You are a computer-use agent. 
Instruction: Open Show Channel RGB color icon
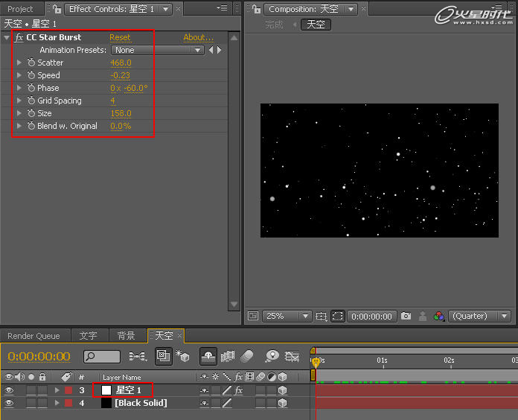pyautogui.click(x=439, y=316)
